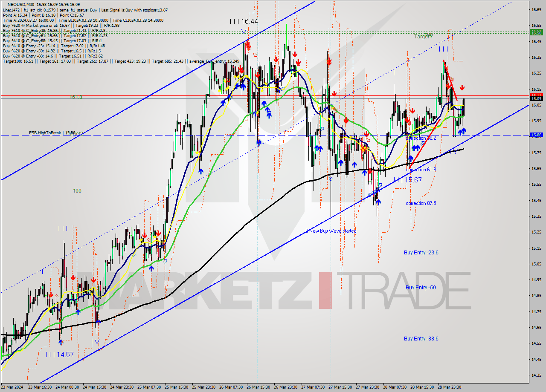Click the 'III 14.57' wave label

tap(60, 355)
